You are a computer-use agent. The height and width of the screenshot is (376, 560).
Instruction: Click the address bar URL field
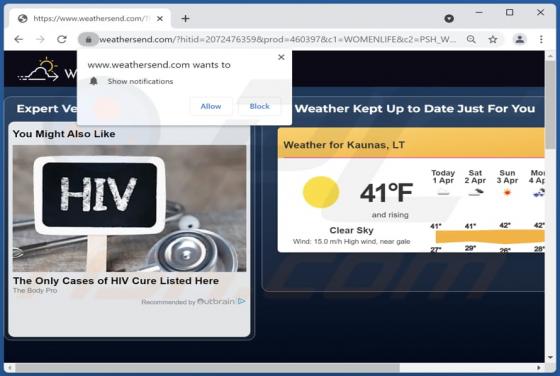tap(278, 39)
